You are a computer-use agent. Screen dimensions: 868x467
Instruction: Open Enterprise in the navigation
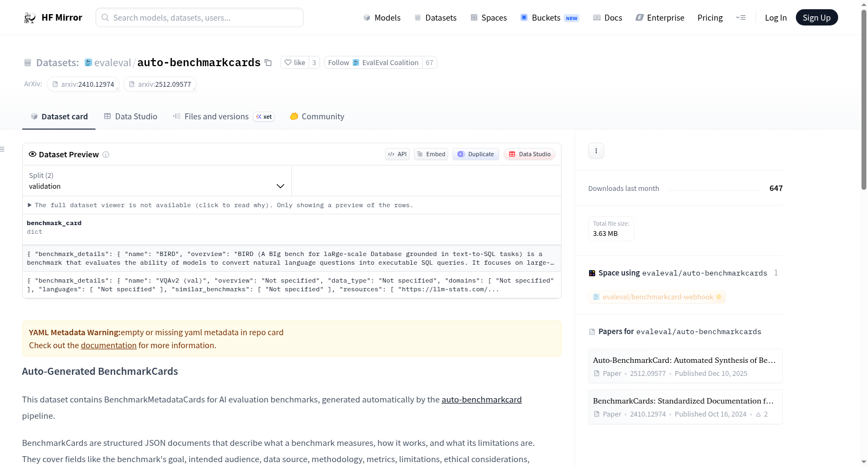point(660,18)
